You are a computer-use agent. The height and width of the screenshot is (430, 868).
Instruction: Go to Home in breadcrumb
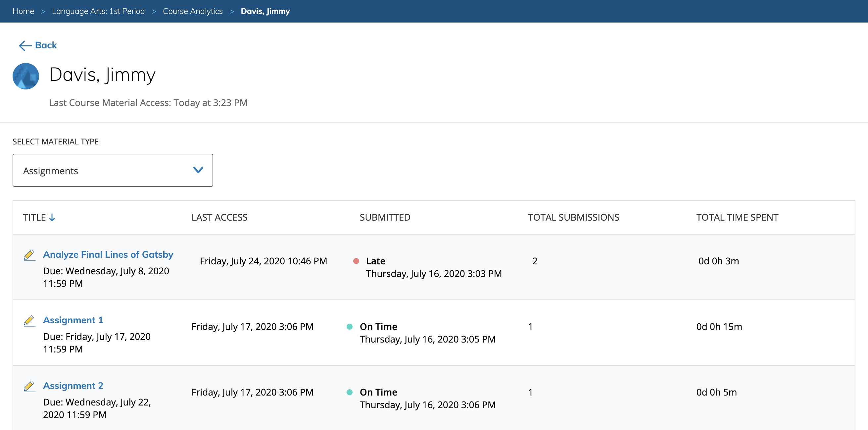coord(23,11)
